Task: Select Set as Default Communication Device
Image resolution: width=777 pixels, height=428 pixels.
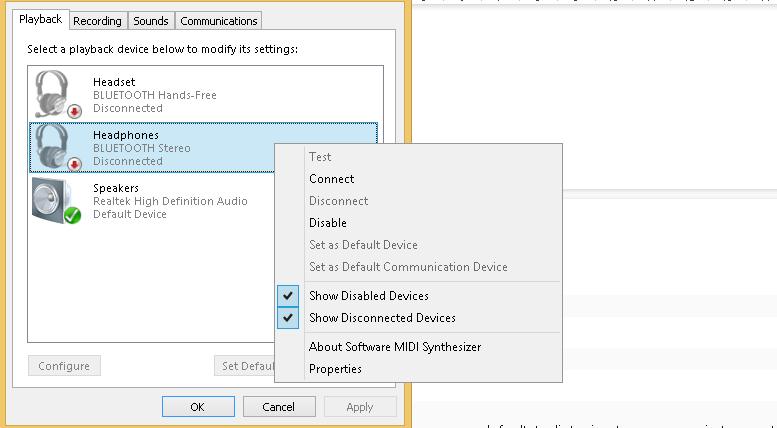Action: pos(419,267)
